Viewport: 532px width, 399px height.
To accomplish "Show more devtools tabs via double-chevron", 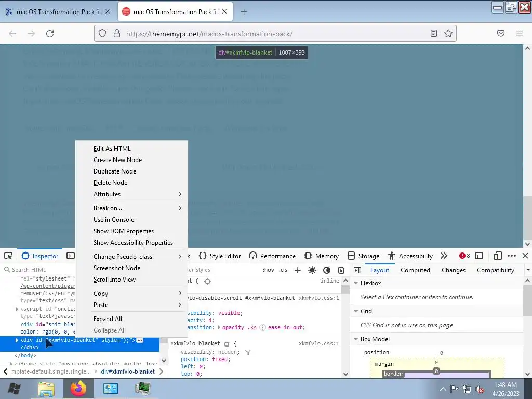I will [x=444, y=256].
